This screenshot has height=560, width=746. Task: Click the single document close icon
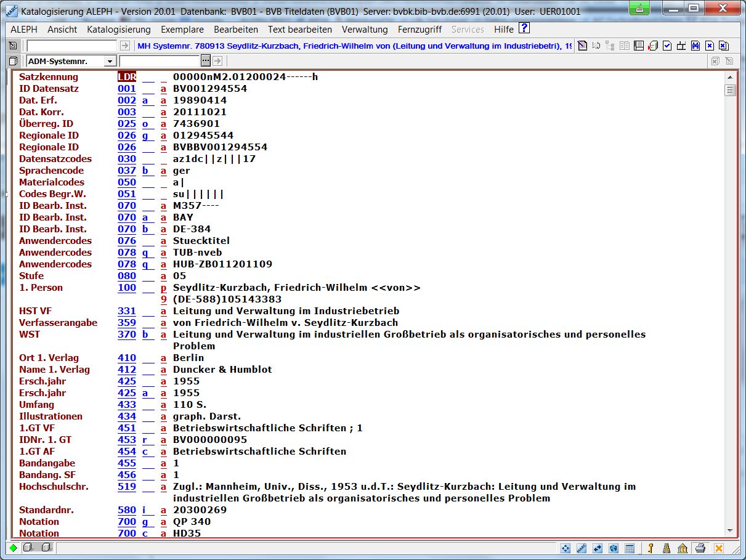(709, 46)
